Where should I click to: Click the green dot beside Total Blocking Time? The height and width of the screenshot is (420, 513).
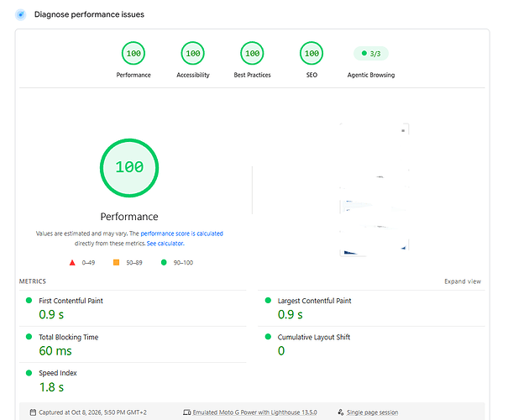(29, 337)
